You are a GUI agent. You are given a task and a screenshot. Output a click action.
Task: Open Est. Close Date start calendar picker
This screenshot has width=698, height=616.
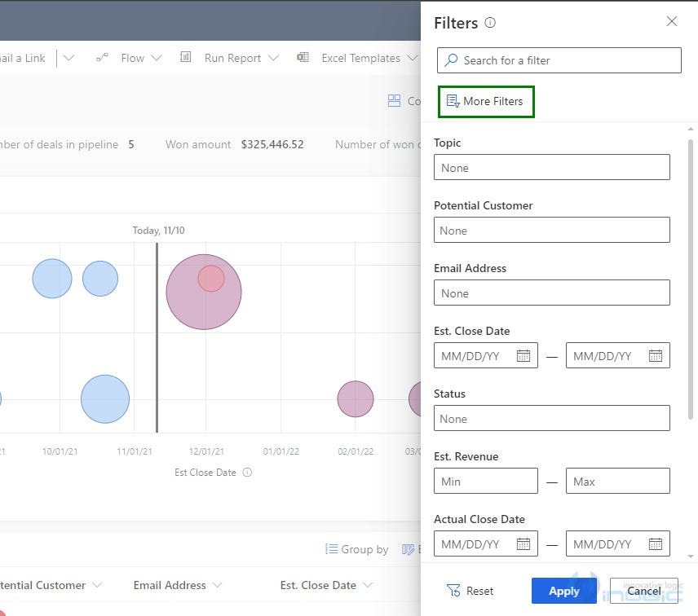pyautogui.click(x=523, y=356)
